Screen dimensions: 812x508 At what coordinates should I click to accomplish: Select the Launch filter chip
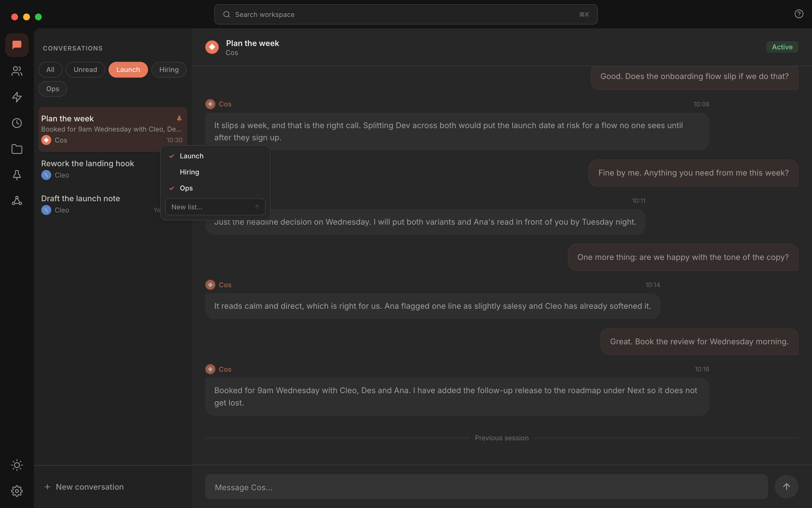click(128, 69)
